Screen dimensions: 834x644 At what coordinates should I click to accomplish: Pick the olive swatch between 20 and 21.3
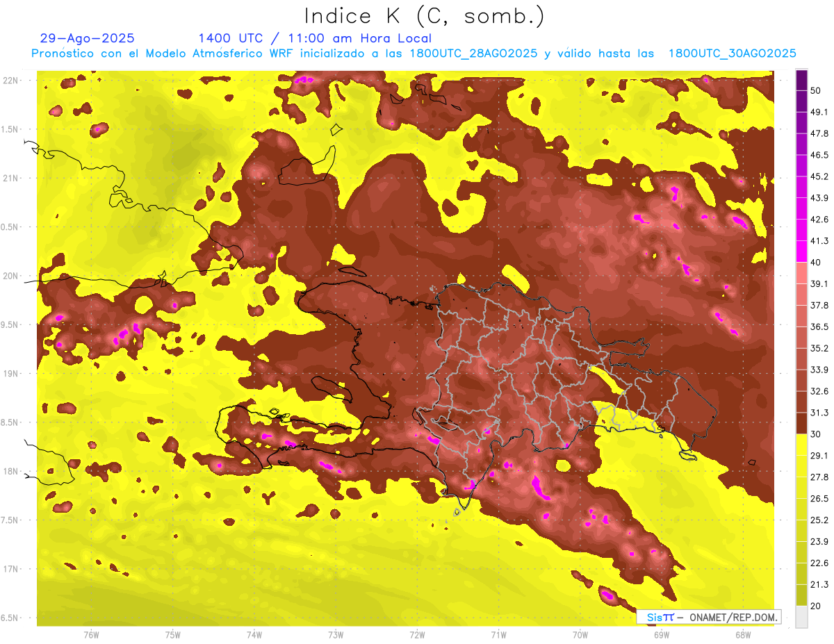click(801, 595)
